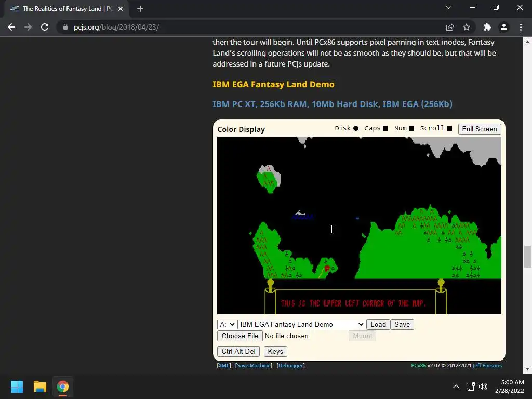Image resolution: width=532 pixels, height=399 pixels.
Task: Click the Save button
Action: click(x=402, y=324)
